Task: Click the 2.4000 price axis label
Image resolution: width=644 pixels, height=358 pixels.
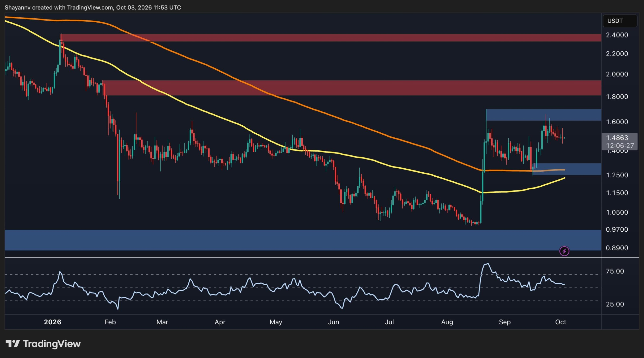Action: (x=617, y=35)
